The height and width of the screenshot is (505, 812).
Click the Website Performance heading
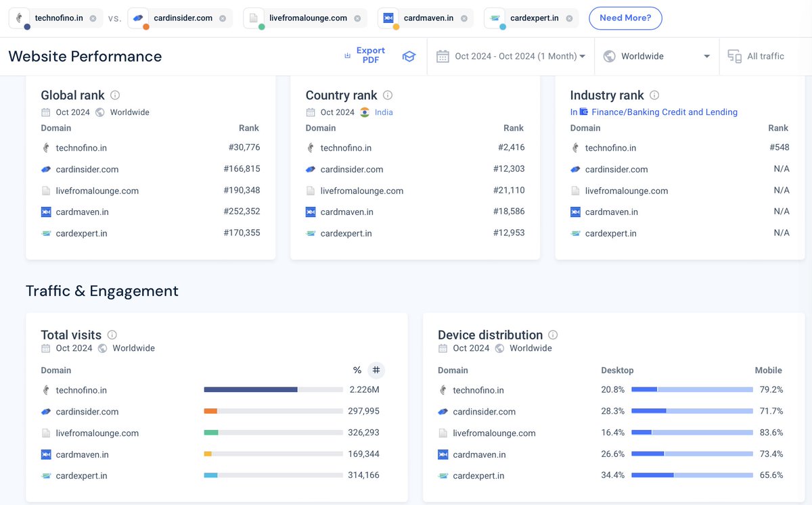85,56
